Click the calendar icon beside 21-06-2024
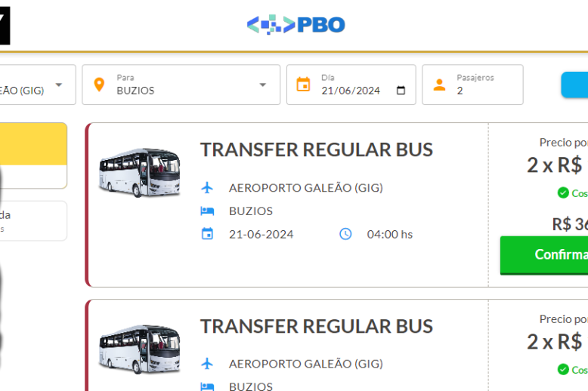 click(207, 234)
